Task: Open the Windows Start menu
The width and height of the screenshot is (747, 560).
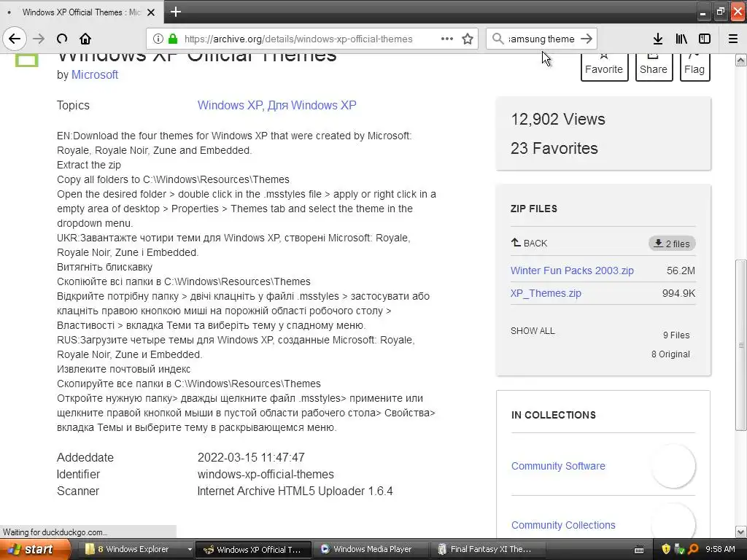Action: pyautogui.click(x=36, y=549)
